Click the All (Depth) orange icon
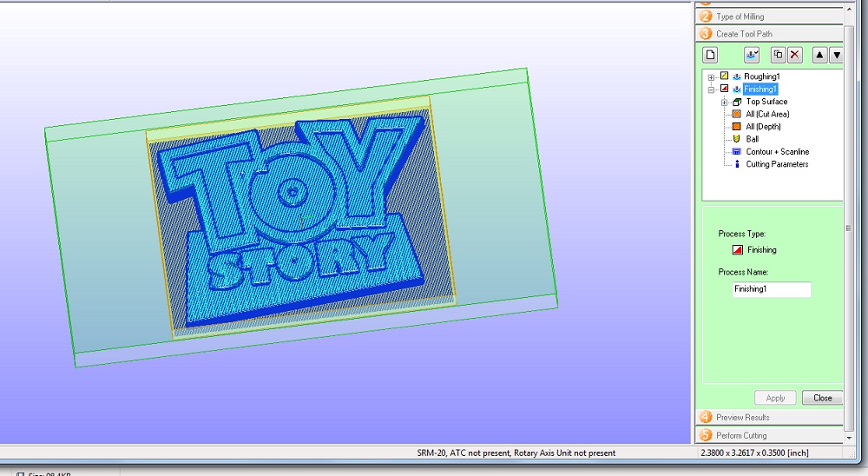Screen dimensions: 868x476 point(737,126)
